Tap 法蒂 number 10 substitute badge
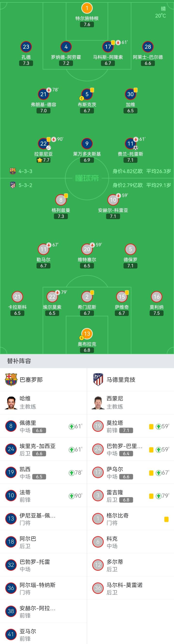 point(11,496)
